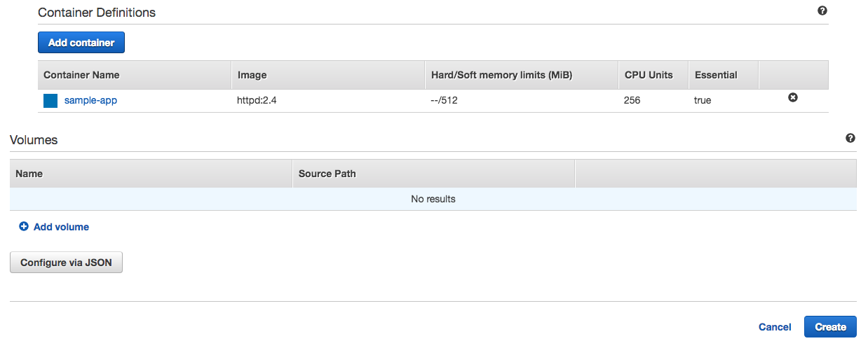Click the CPU Units column header

pyautogui.click(x=648, y=75)
